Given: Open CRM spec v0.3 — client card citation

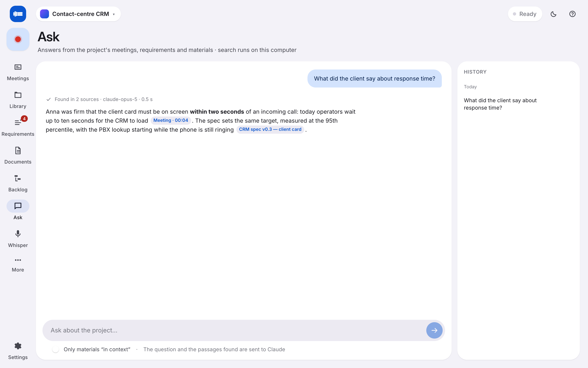Looking at the screenshot, I should tap(270, 129).
